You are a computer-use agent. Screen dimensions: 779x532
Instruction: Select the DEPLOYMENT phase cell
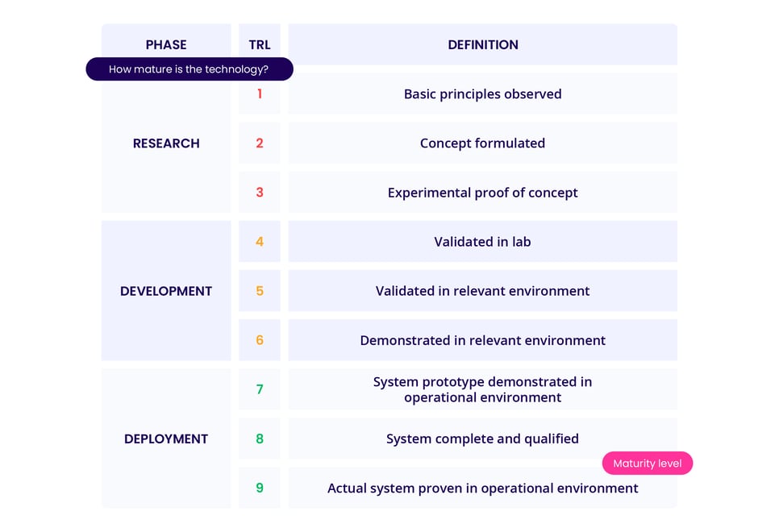click(166, 438)
